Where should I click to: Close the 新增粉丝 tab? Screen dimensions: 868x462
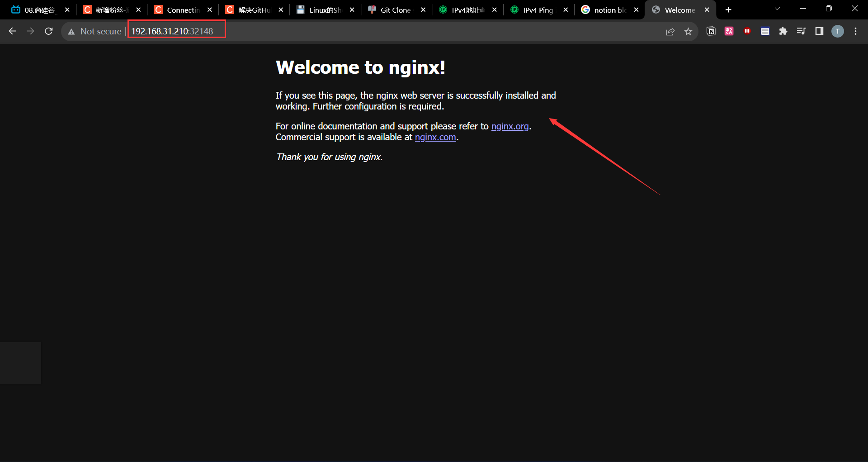click(138, 10)
